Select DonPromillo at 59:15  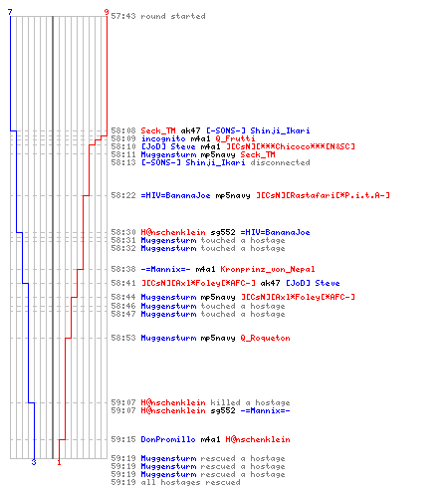168,439
